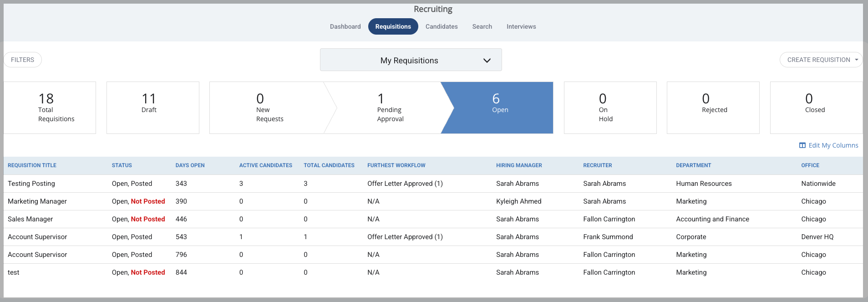Click Not Posted status for Marketing Manager
This screenshot has height=302, width=868.
[x=148, y=201]
